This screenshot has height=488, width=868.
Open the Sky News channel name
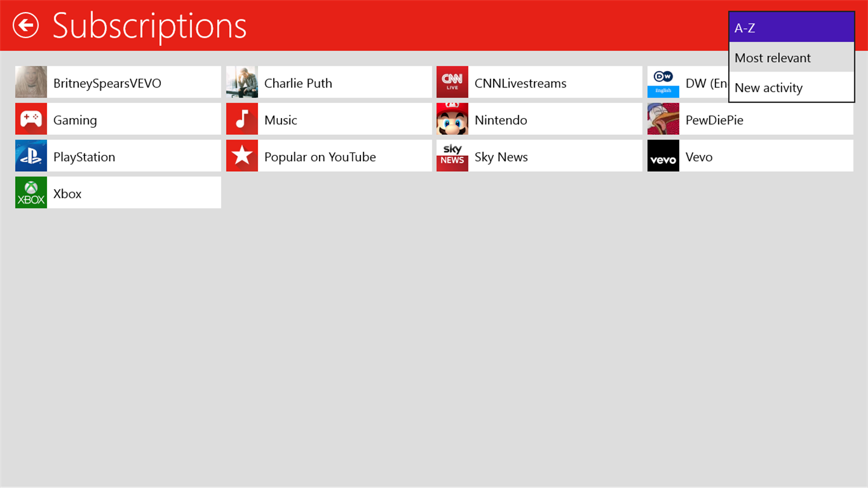coord(501,157)
